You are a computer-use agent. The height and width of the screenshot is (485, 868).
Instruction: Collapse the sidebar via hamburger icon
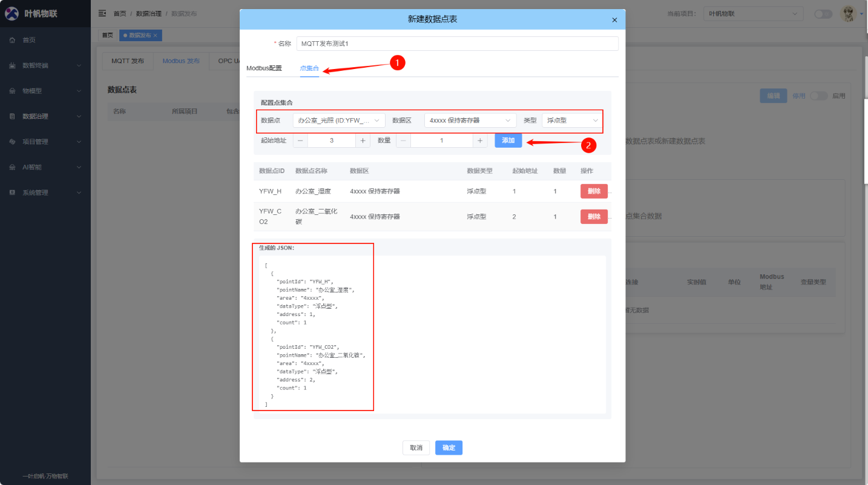(102, 13)
